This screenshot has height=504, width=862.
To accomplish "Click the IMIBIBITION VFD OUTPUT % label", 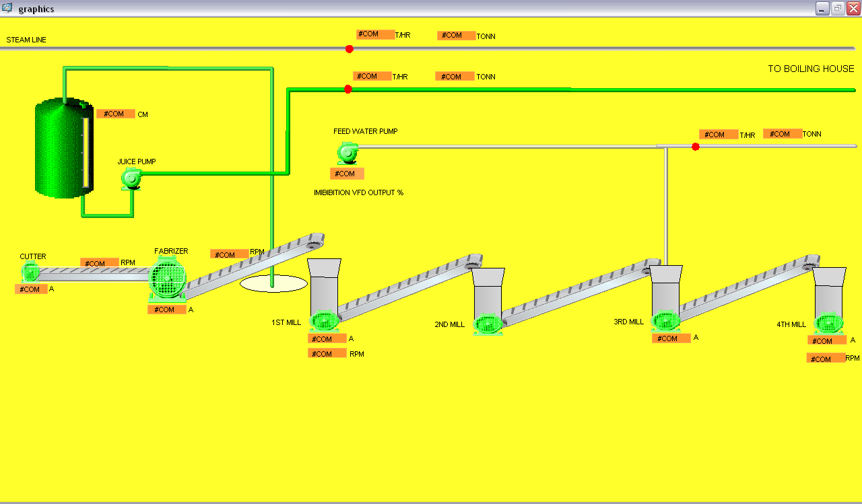I will point(358,192).
